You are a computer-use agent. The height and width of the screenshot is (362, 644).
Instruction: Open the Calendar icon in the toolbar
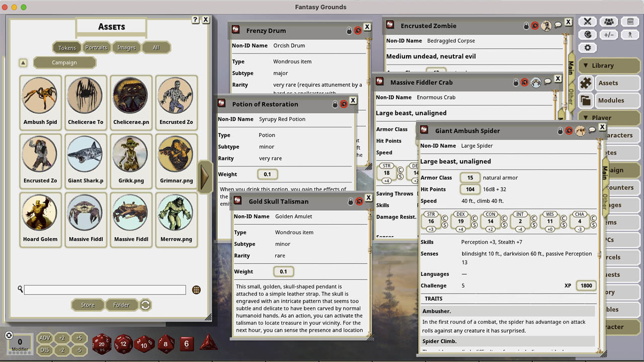(629, 22)
